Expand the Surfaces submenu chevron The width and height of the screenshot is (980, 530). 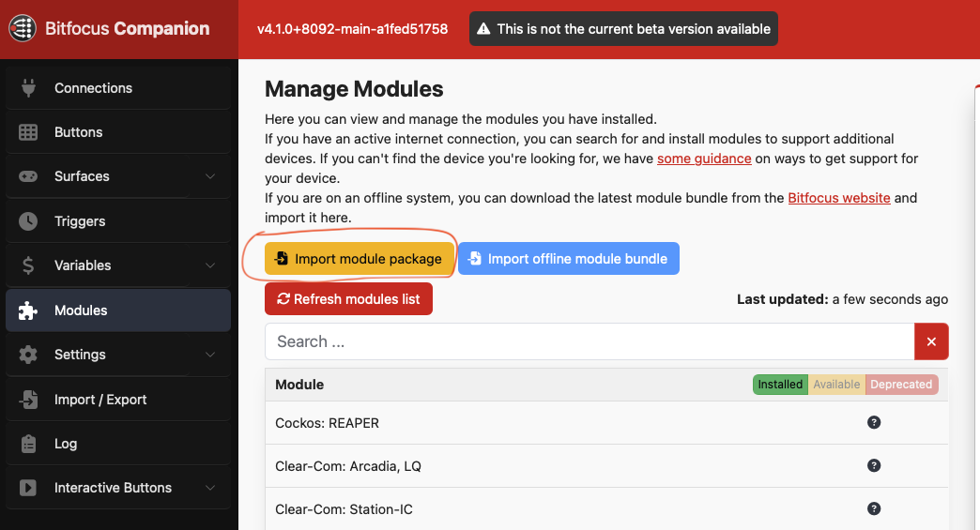[x=210, y=176]
